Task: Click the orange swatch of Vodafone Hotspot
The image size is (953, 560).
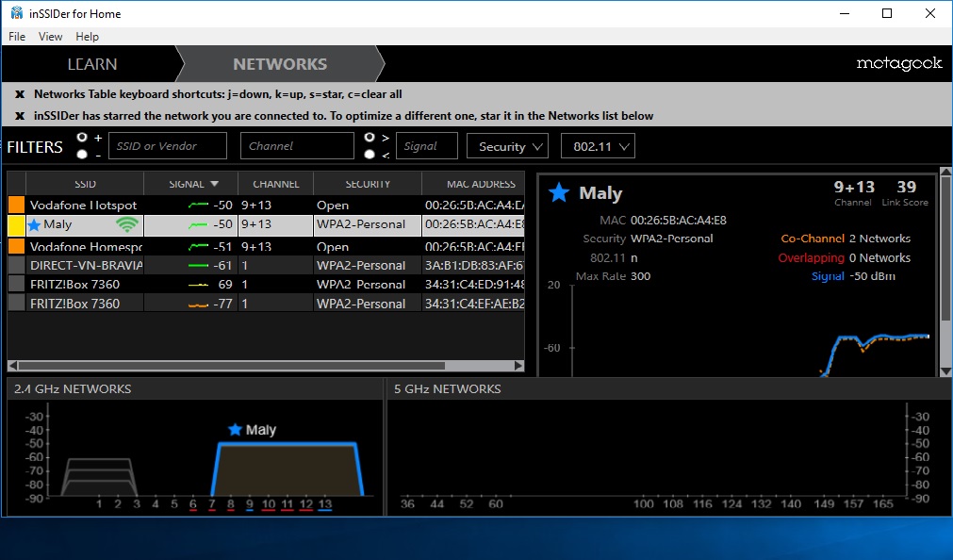Action: [17, 205]
